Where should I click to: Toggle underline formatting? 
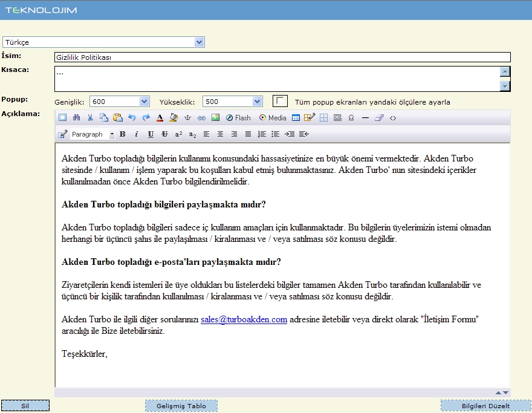click(x=151, y=134)
